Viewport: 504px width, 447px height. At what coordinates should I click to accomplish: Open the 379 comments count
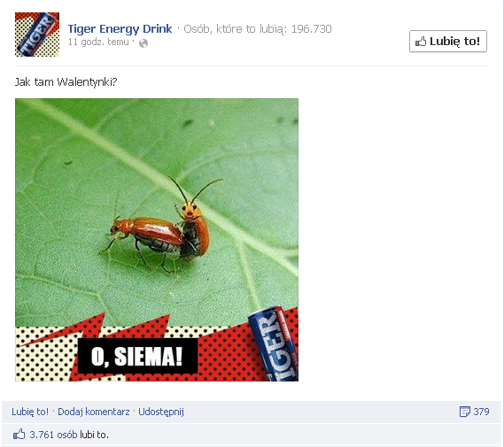[481, 412]
